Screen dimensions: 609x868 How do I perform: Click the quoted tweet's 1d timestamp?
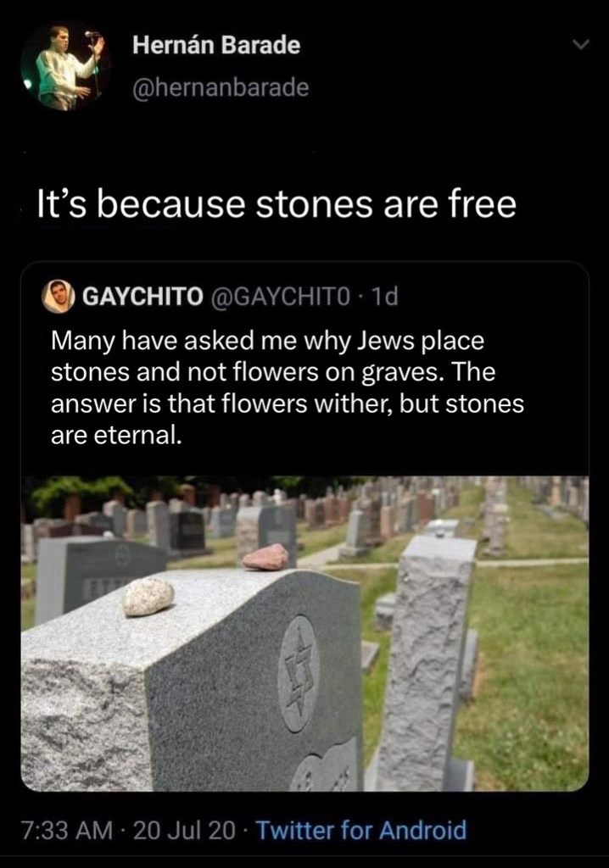point(383,298)
